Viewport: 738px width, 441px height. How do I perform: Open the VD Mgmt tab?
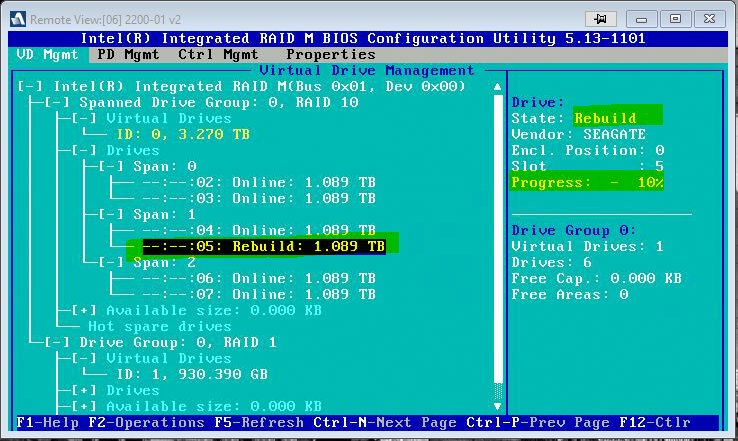[x=48, y=55]
